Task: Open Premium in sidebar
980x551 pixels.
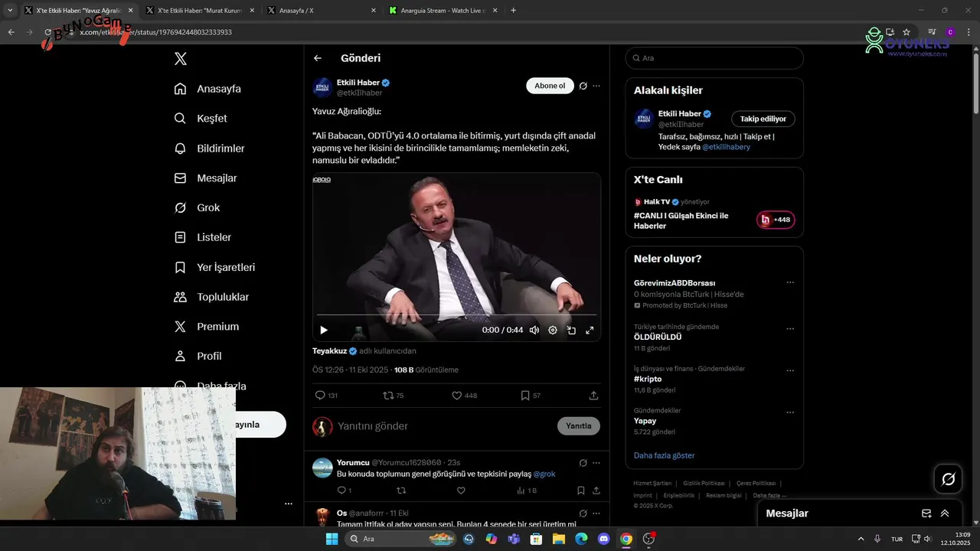Action: (x=206, y=327)
